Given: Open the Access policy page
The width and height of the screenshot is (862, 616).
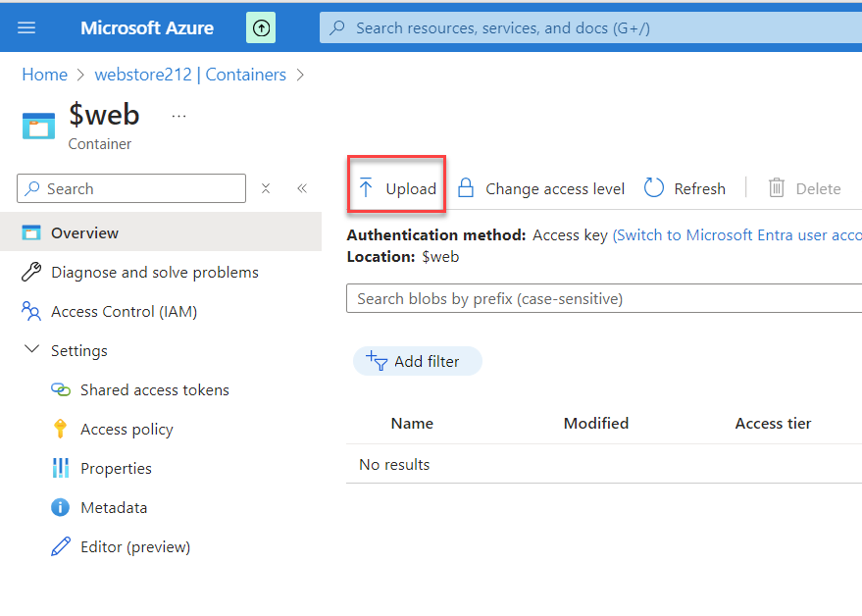Looking at the screenshot, I should 127,430.
